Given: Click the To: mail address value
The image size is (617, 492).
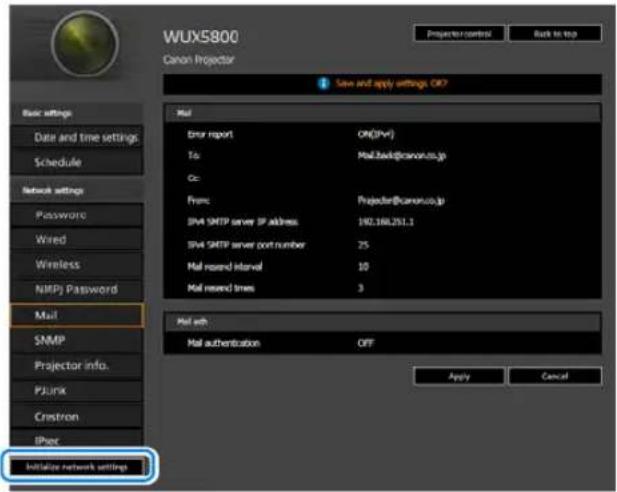Looking at the screenshot, I should pos(402,155).
